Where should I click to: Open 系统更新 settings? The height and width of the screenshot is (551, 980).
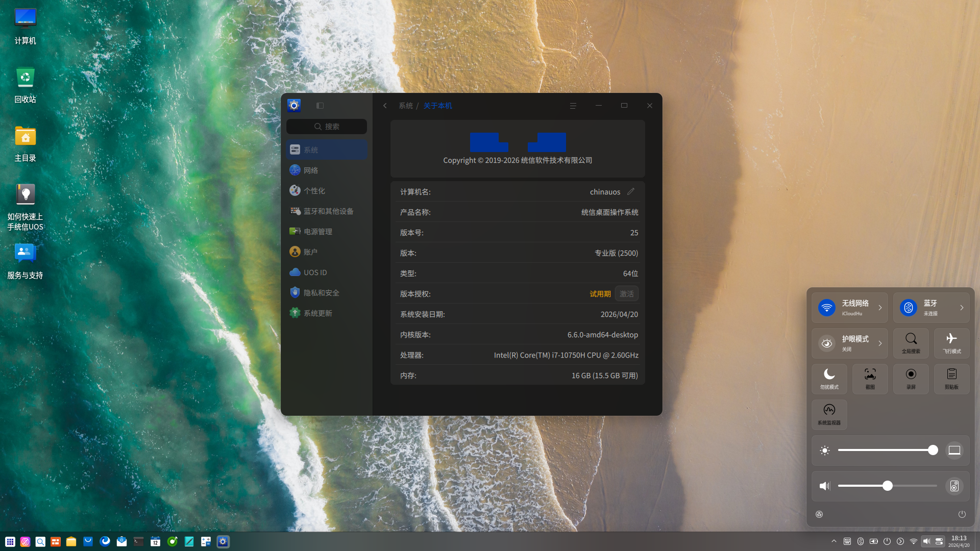[x=327, y=313]
